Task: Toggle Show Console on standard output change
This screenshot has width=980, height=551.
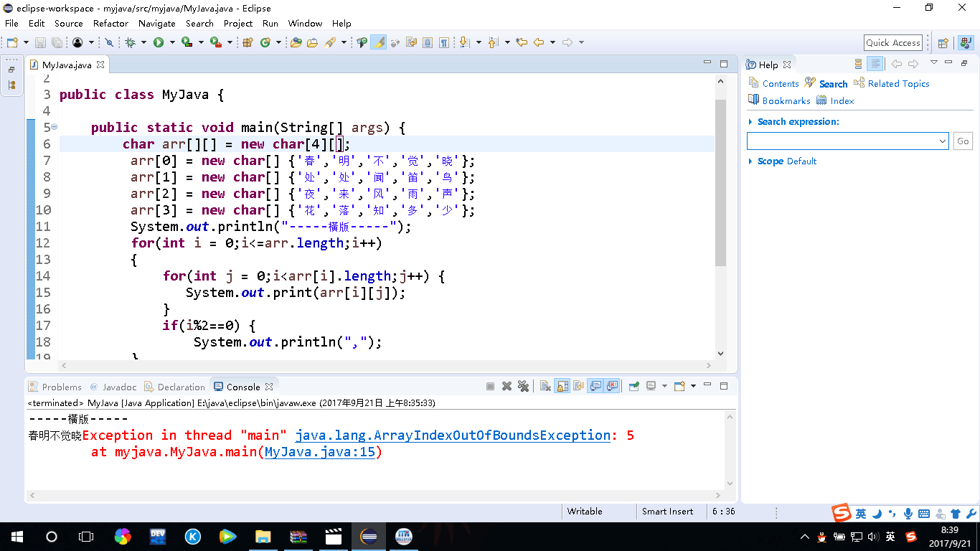Action: pos(595,386)
